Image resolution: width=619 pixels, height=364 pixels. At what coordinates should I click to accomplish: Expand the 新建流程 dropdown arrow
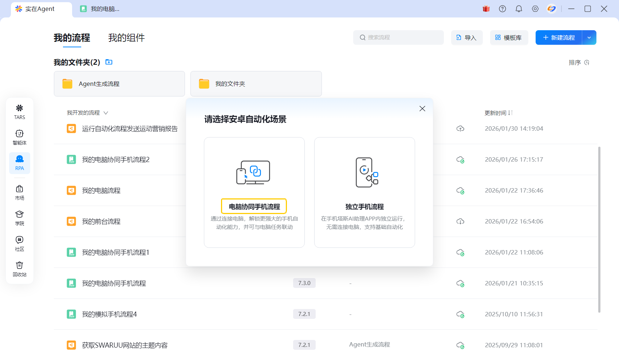click(589, 37)
